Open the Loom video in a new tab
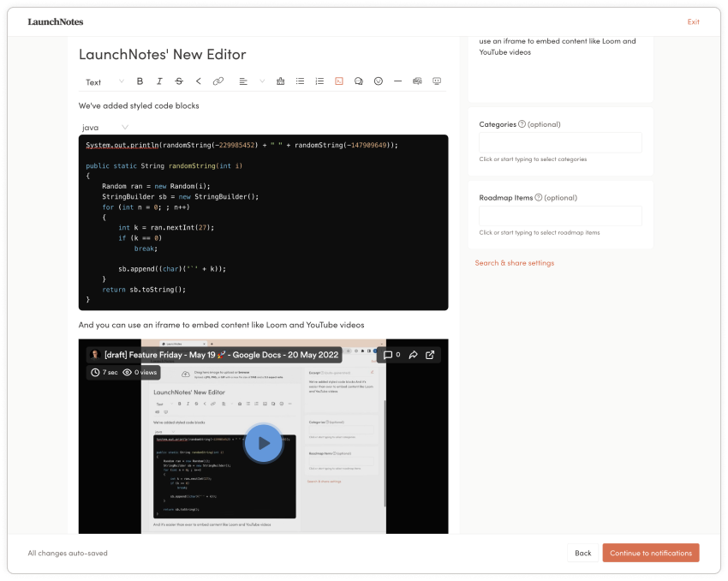Image resolution: width=728 pixels, height=581 pixels. point(430,355)
